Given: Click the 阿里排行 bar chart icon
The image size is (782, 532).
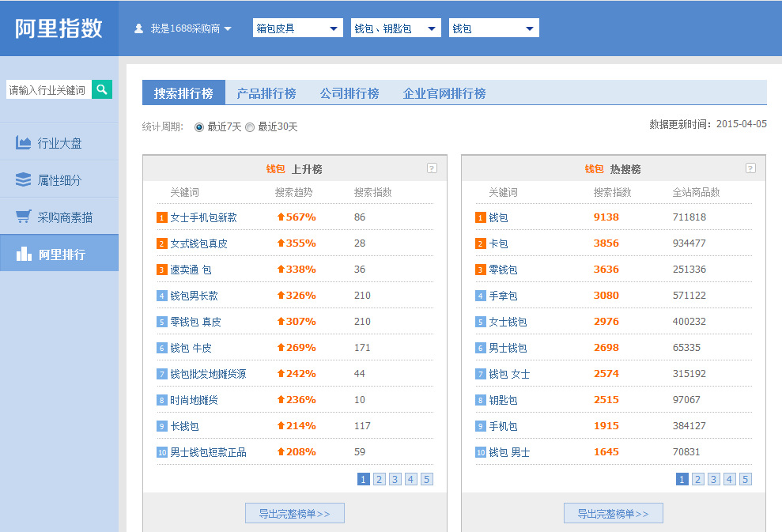Looking at the screenshot, I should [24, 254].
